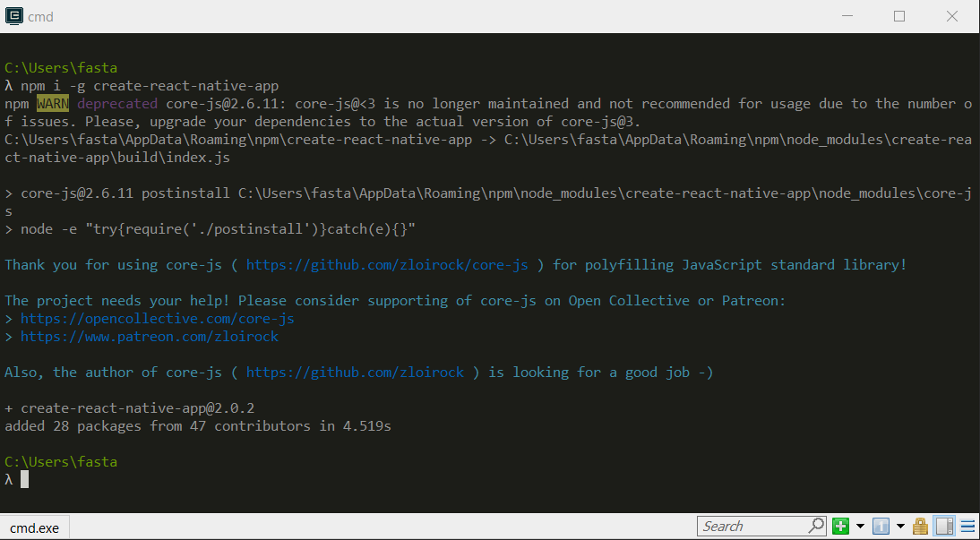
Task: Open the www.patreon.com/zloirock link
Action: [x=150, y=337]
